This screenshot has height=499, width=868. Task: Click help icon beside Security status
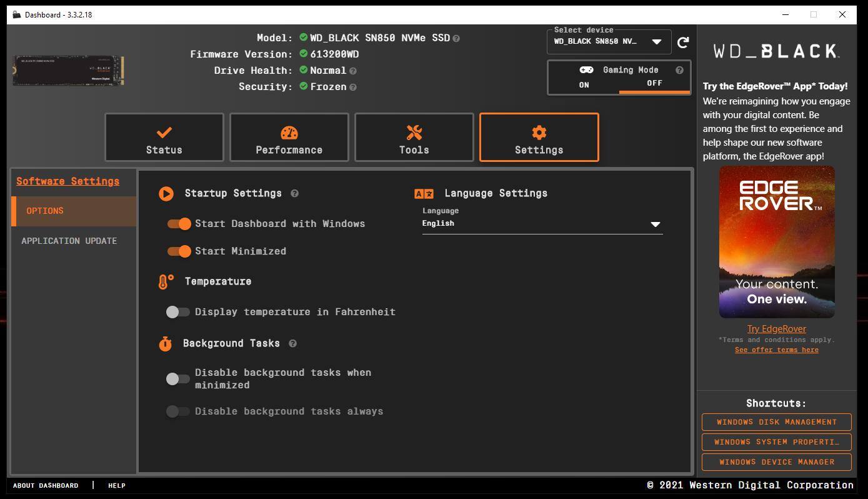click(353, 88)
